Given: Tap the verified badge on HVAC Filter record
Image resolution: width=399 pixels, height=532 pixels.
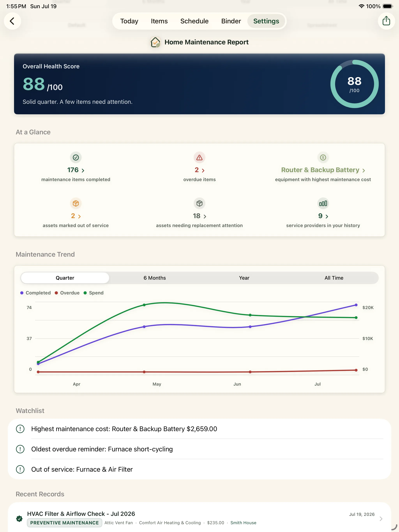Looking at the screenshot, I should pos(19,519).
